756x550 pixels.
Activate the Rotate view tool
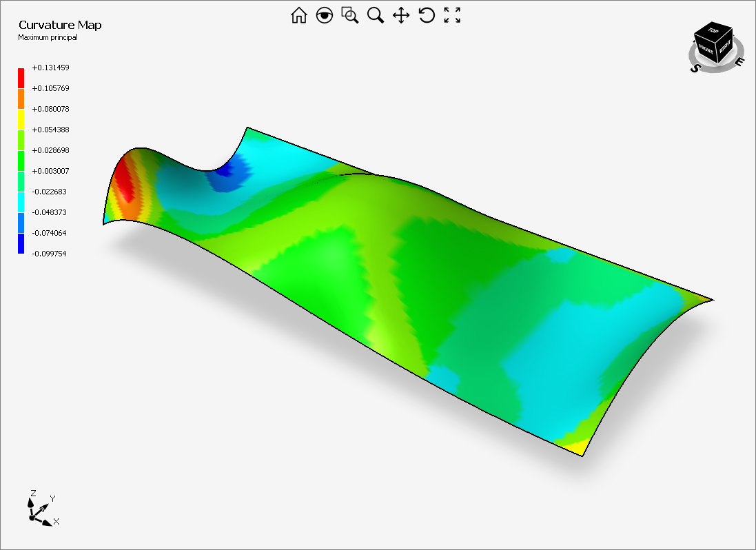[x=427, y=15]
